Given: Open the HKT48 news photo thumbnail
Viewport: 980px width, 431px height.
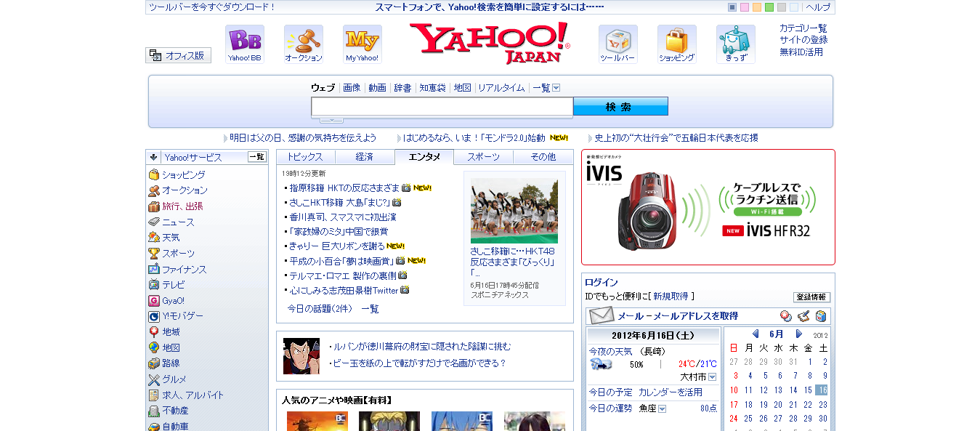Looking at the screenshot, I should 514,211.
